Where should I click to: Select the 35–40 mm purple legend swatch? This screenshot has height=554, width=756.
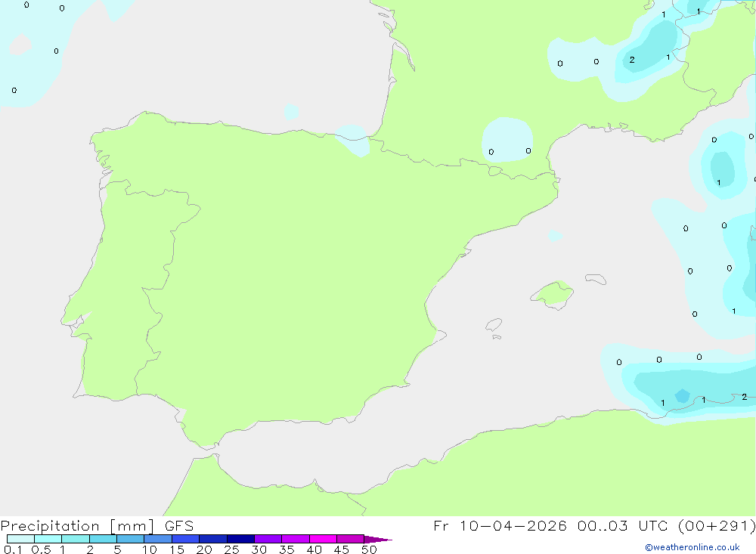point(295,539)
